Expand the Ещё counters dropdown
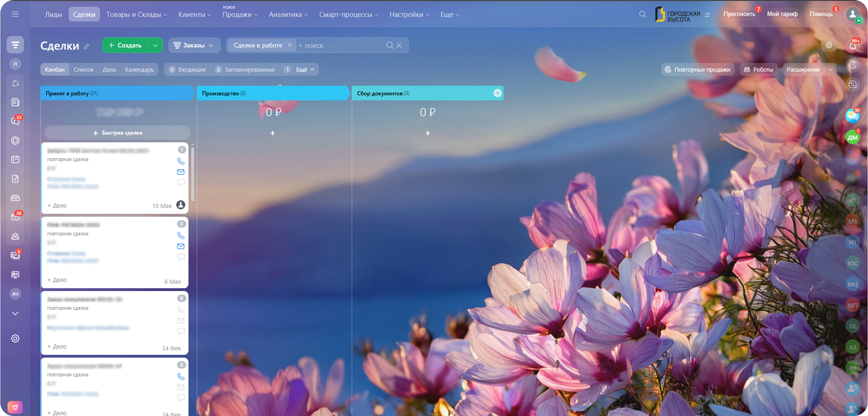The width and height of the screenshot is (868, 416). tap(305, 69)
